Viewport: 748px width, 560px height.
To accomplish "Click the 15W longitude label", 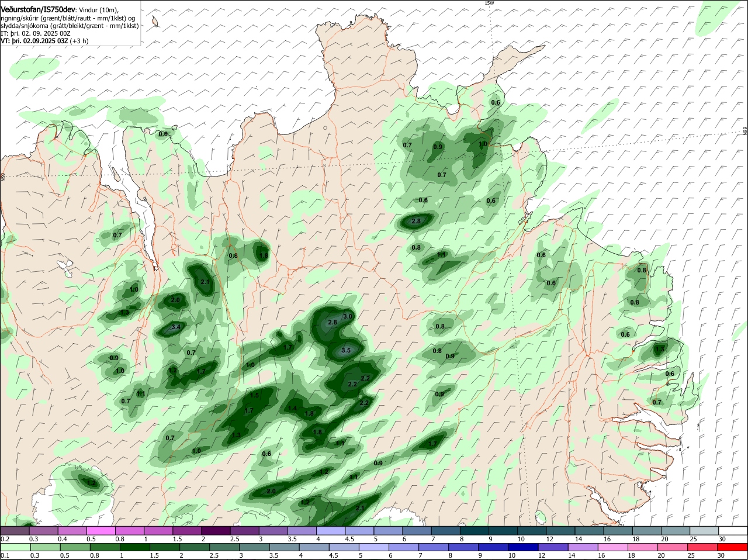I will [x=489, y=3].
